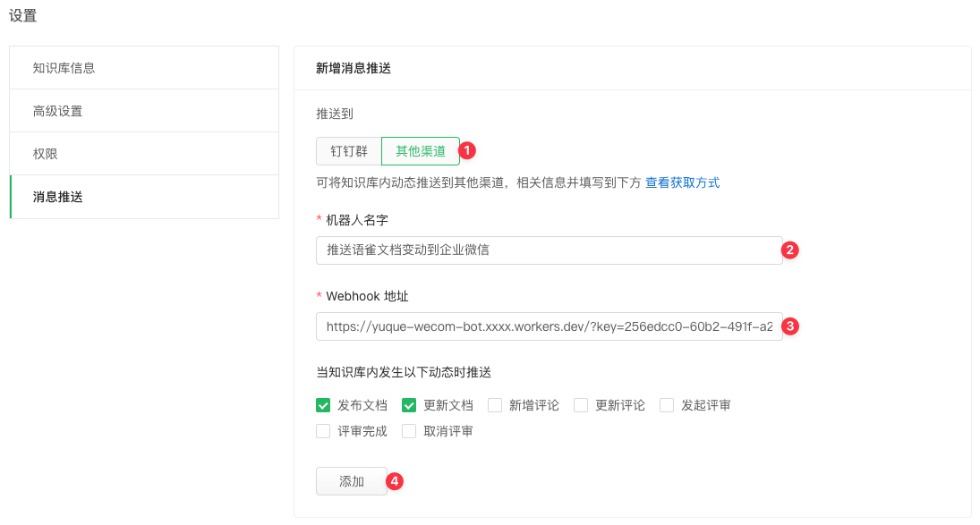The width and height of the screenshot is (980, 525).
Task: Open the 查看获取方式 help link
Action: point(682,182)
